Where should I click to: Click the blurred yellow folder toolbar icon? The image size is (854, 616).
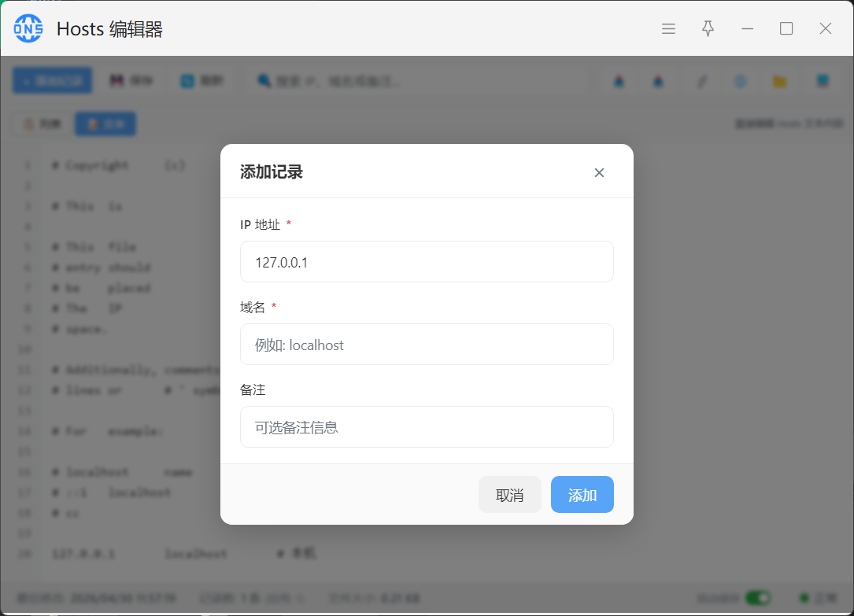tap(780, 82)
